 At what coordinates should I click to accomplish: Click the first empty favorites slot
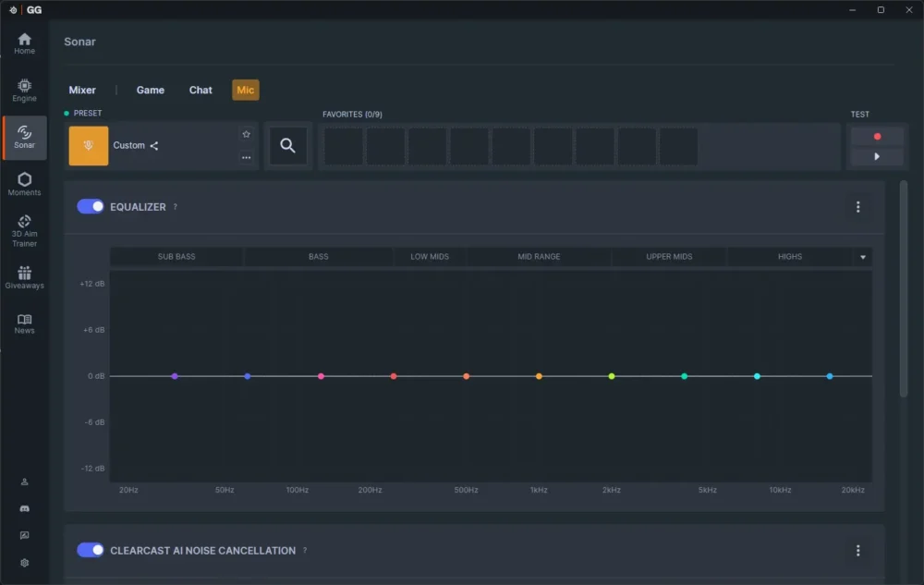coord(344,146)
